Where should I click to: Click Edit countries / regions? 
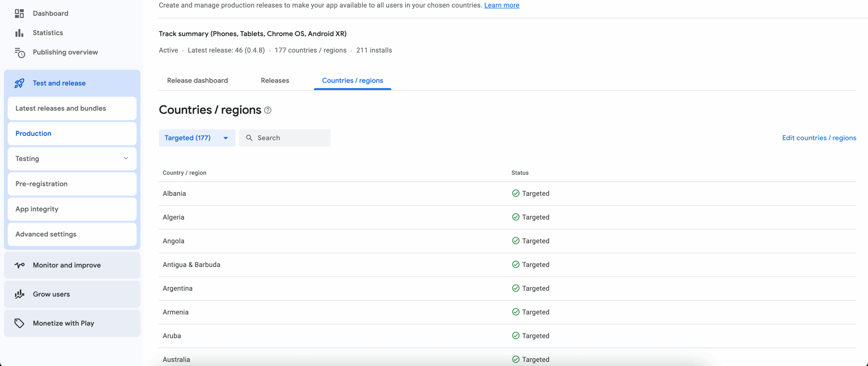pos(819,138)
